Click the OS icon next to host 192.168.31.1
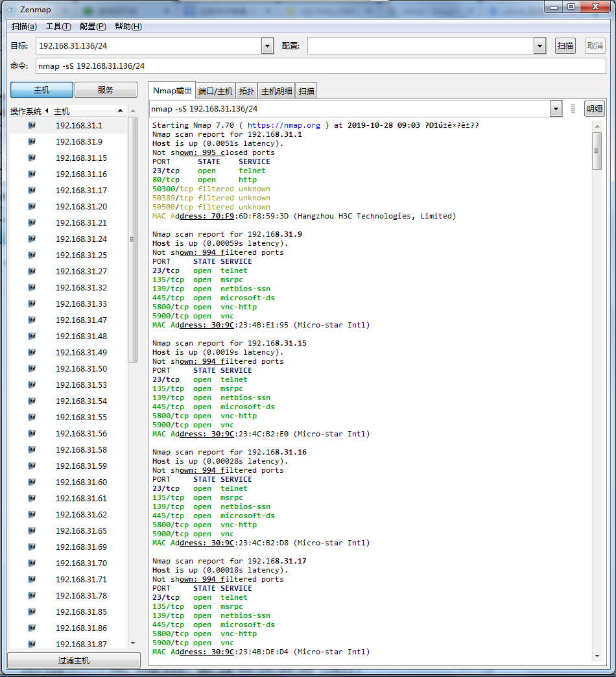Image resolution: width=616 pixels, height=677 pixels. point(32,125)
